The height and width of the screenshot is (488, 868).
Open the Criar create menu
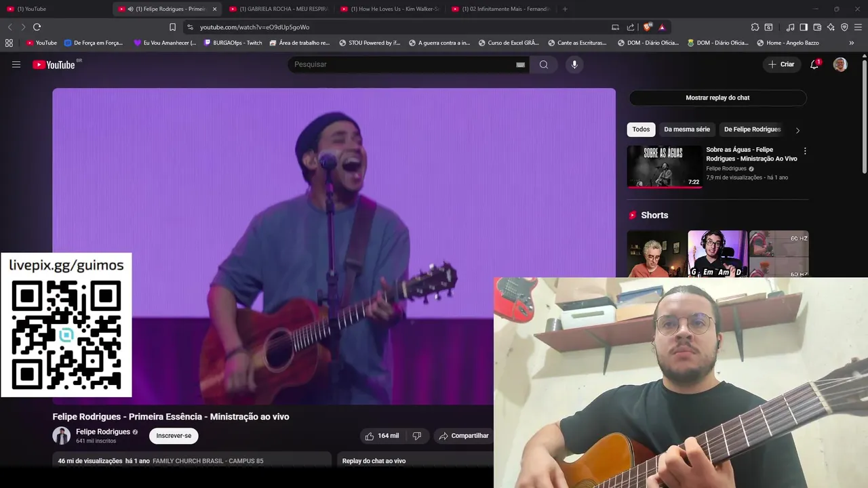781,64
